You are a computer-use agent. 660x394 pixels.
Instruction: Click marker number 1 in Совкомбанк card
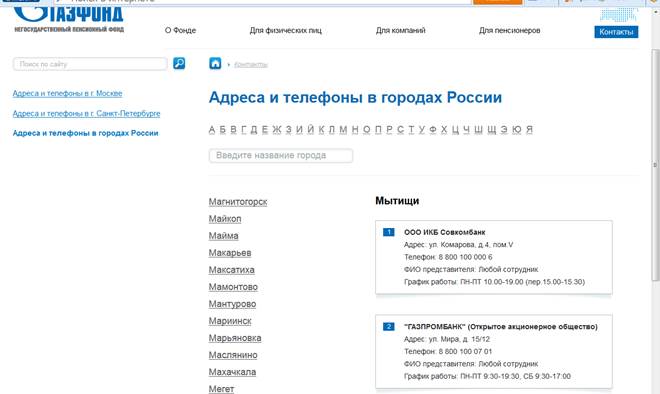389,232
